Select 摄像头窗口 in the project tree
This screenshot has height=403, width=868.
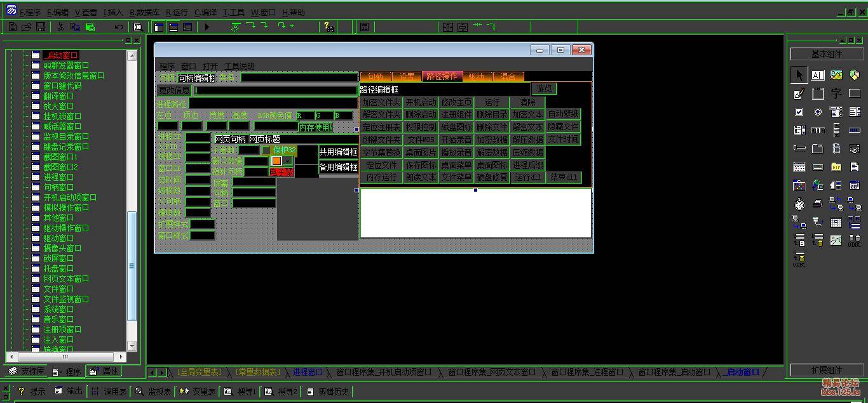click(62, 248)
